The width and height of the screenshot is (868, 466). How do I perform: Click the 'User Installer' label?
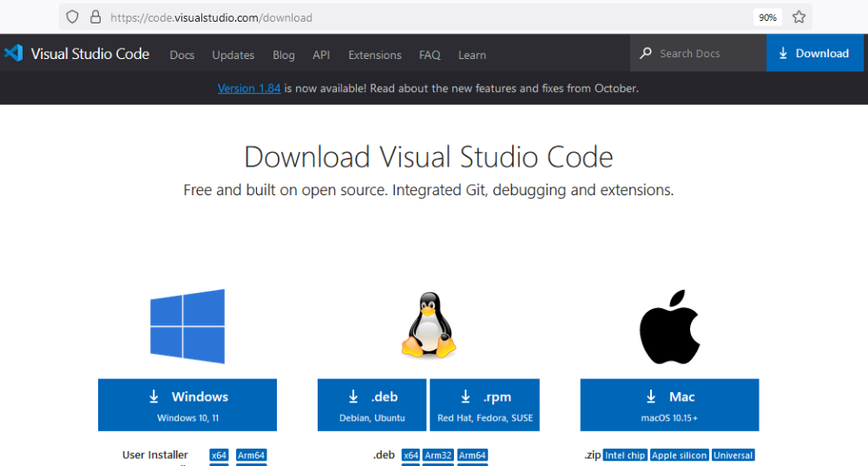pyautogui.click(x=155, y=455)
